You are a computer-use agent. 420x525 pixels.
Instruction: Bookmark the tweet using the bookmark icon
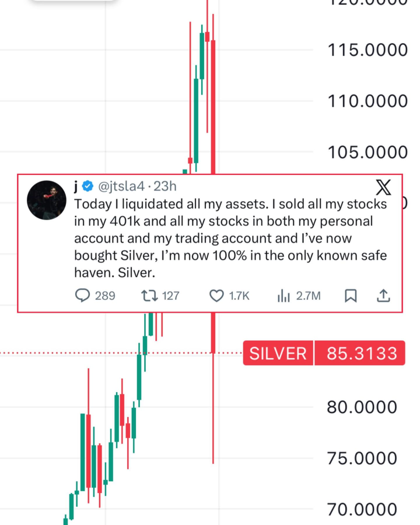coord(351,296)
